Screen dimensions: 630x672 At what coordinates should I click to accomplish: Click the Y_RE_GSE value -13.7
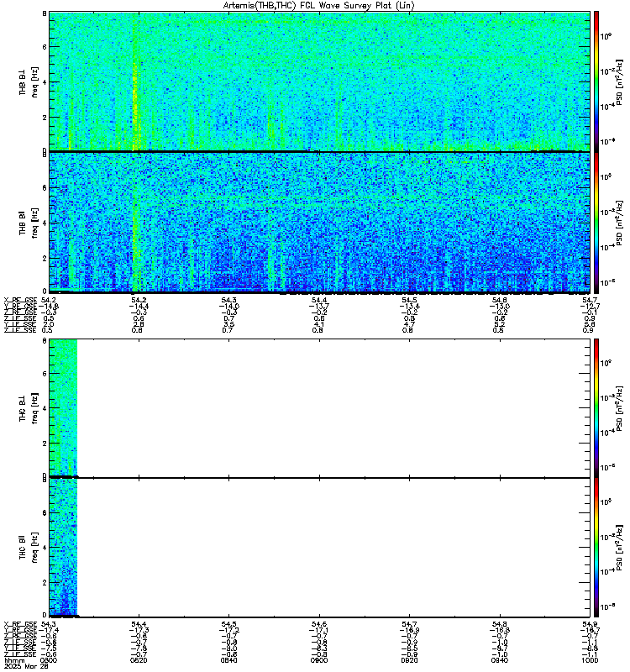pyautogui.click(x=319, y=307)
